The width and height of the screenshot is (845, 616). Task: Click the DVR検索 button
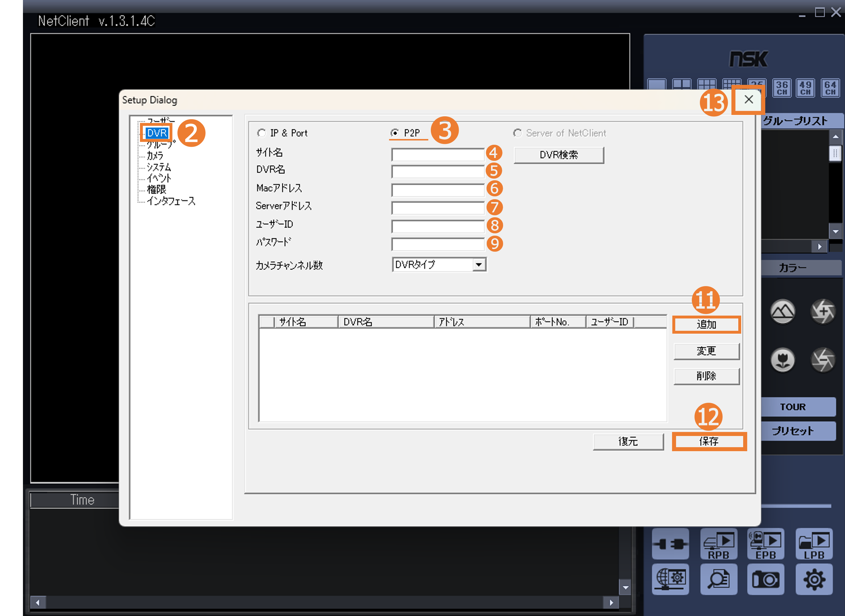[558, 155]
